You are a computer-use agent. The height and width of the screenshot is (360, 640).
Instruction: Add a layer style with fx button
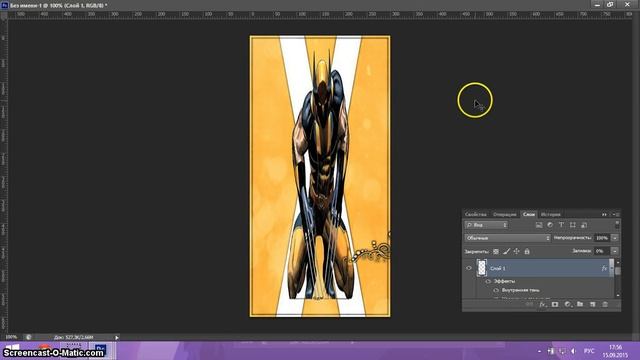click(x=542, y=304)
